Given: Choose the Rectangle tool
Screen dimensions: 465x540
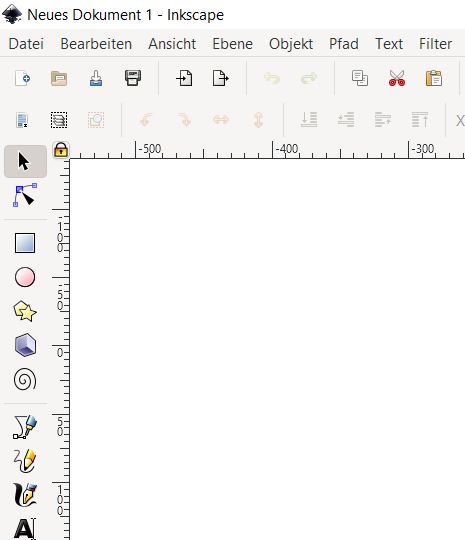Looking at the screenshot, I should [25, 243].
